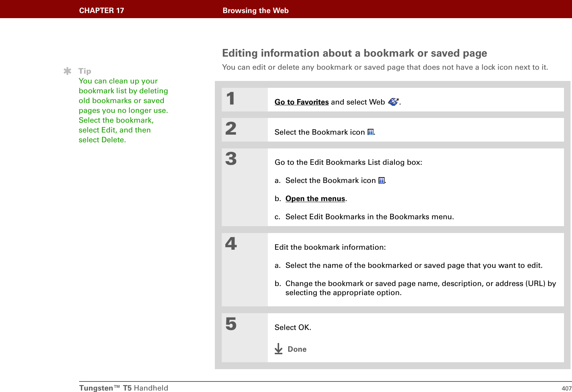The width and height of the screenshot is (572, 392).
Task: Select the 'Editing information about a bookmark or saved page' heading
Action: (355, 53)
